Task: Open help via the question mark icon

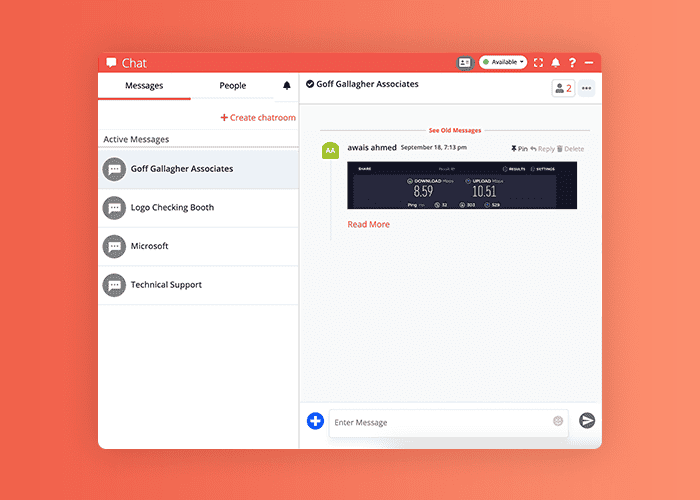Action: click(572, 62)
